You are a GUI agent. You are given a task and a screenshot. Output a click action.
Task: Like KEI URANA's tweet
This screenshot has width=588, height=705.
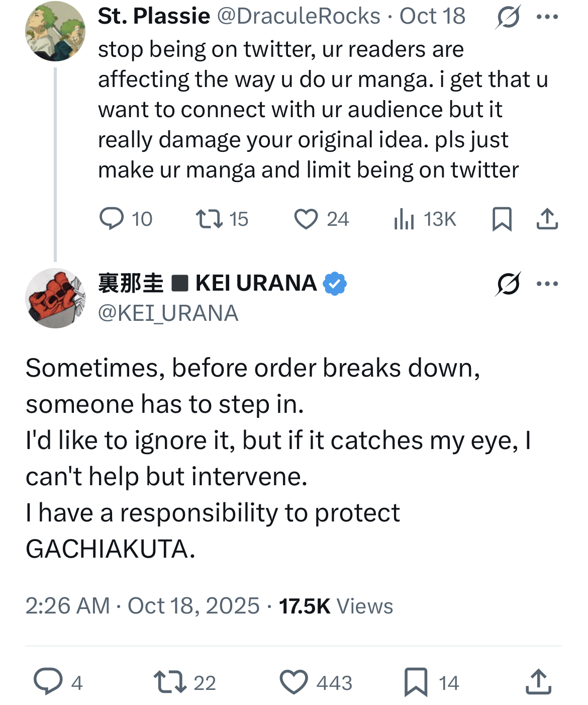point(294,682)
